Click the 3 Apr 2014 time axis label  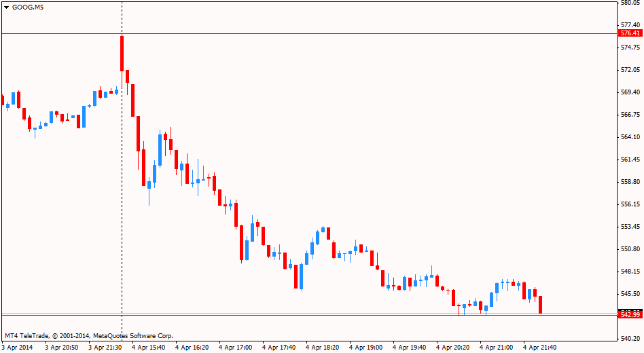click(17, 348)
